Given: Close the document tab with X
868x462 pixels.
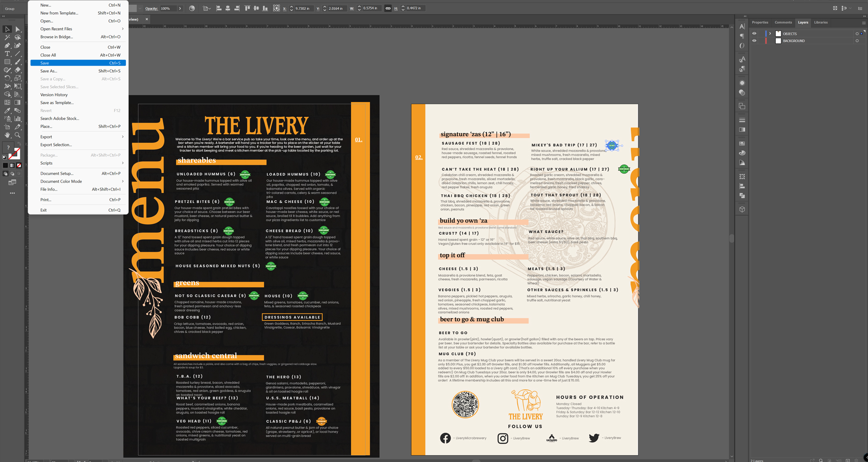Looking at the screenshot, I should point(146,19).
